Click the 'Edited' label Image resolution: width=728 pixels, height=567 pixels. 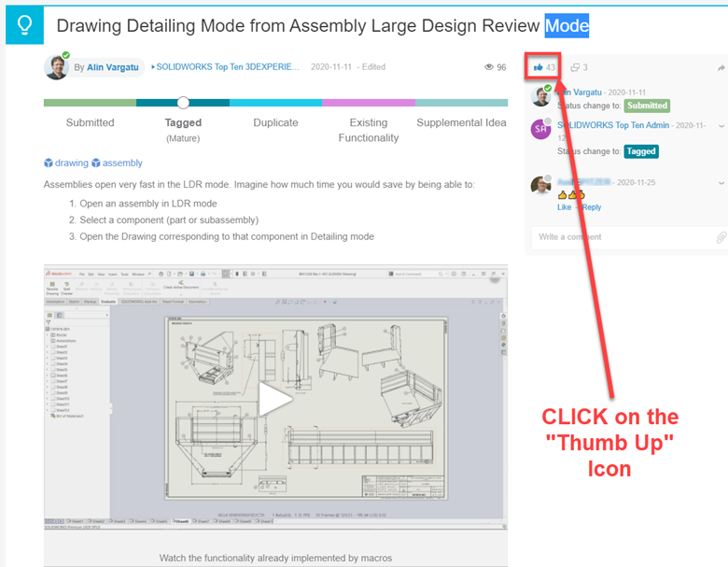point(373,67)
